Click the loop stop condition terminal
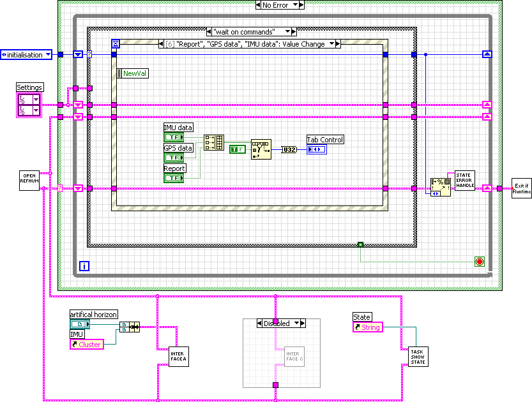The image size is (532, 402). (480, 262)
